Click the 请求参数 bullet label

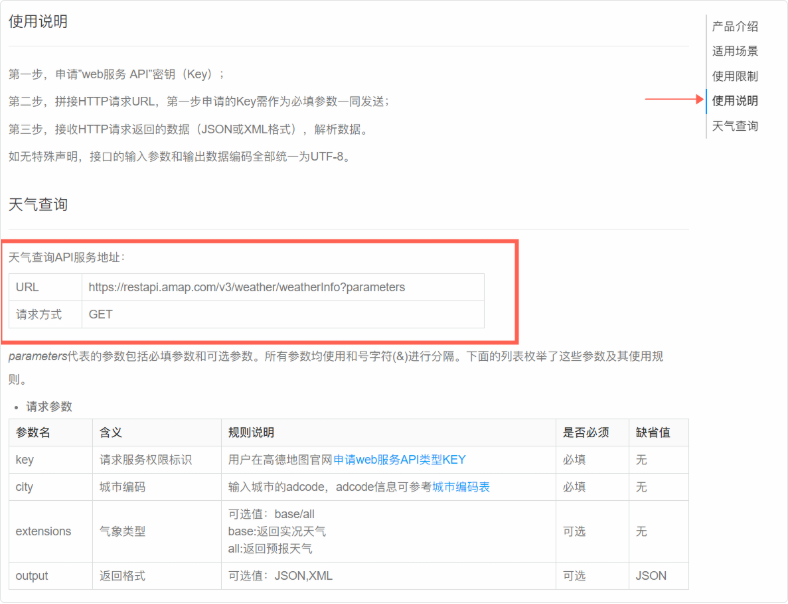49,407
